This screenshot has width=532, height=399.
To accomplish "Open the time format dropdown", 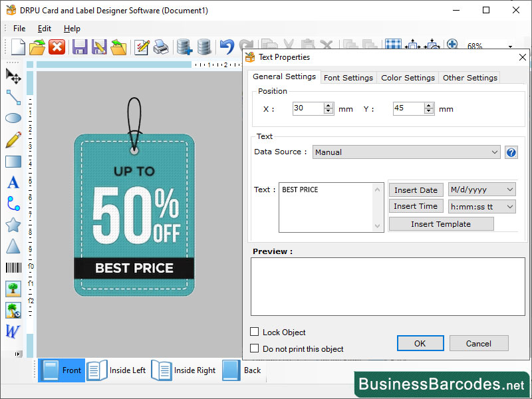I will coord(481,206).
